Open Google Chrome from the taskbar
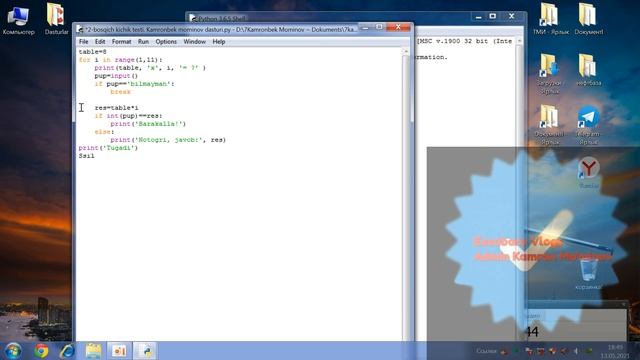 [x=41, y=351]
